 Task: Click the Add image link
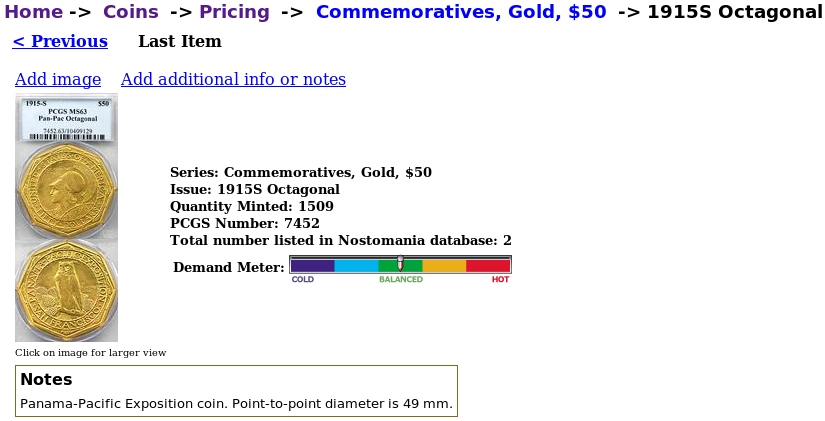(58, 79)
